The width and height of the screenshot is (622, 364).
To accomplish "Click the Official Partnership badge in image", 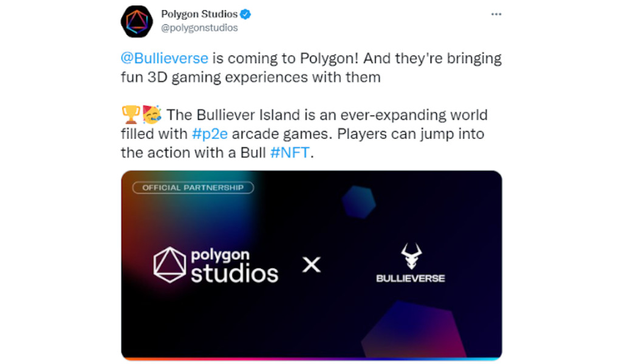I will tap(193, 187).
